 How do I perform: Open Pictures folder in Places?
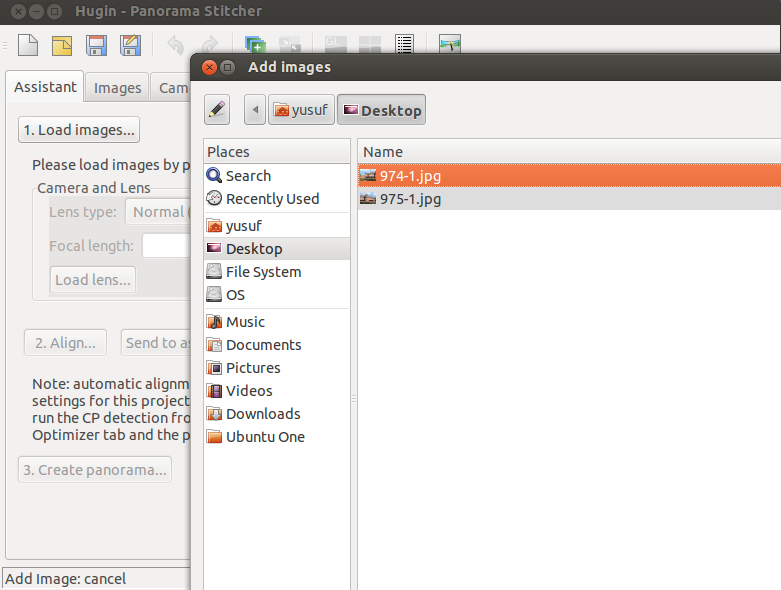click(x=277, y=367)
